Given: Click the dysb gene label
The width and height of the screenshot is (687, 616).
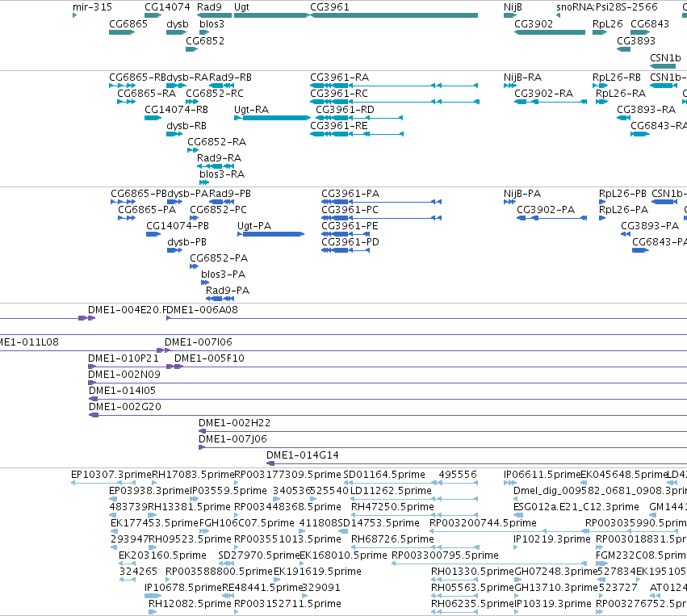Looking at the screenshot, I should 178,23.
